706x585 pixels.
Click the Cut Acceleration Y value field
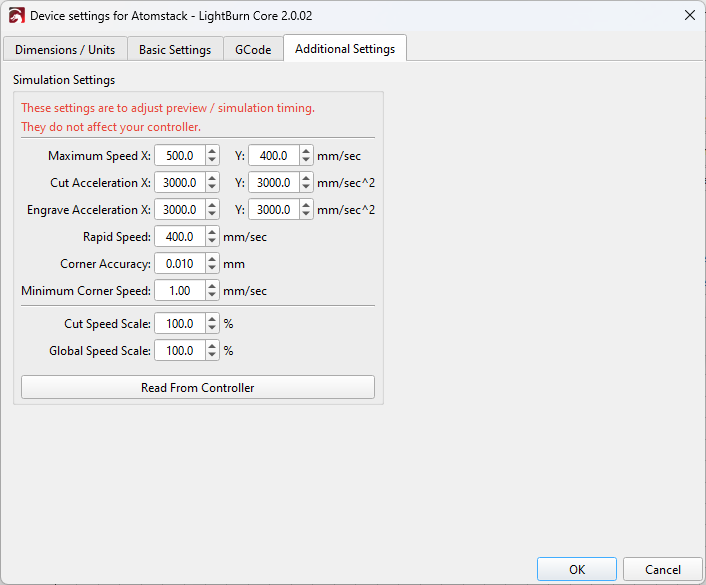pos(273,183)
